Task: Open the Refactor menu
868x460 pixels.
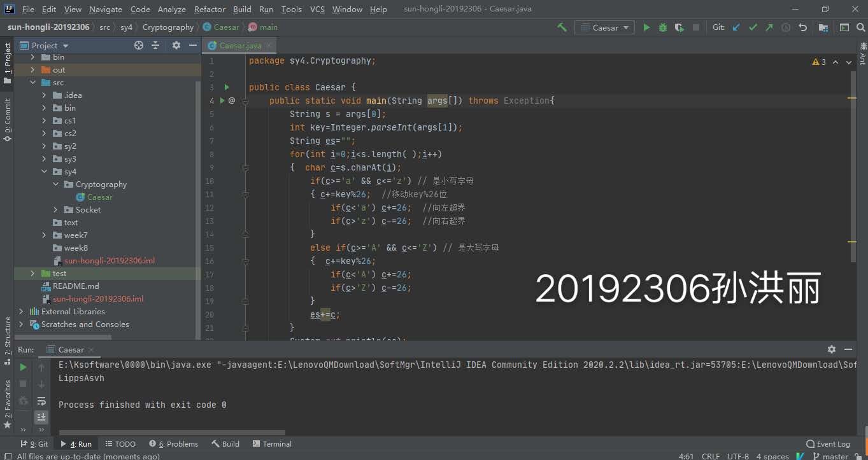Action: click(x=210, y=9)
